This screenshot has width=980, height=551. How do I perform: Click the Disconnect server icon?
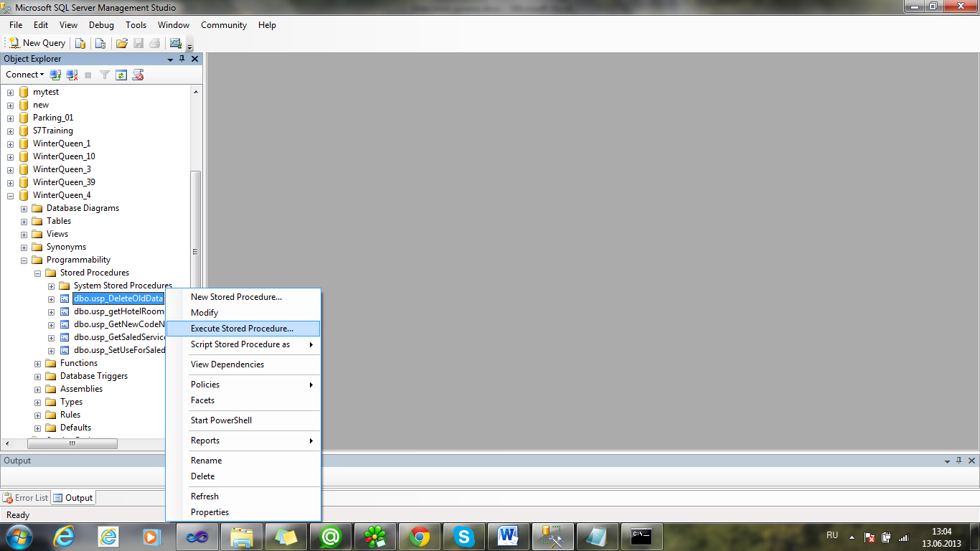pyautogui.click(x=72, y=75)
